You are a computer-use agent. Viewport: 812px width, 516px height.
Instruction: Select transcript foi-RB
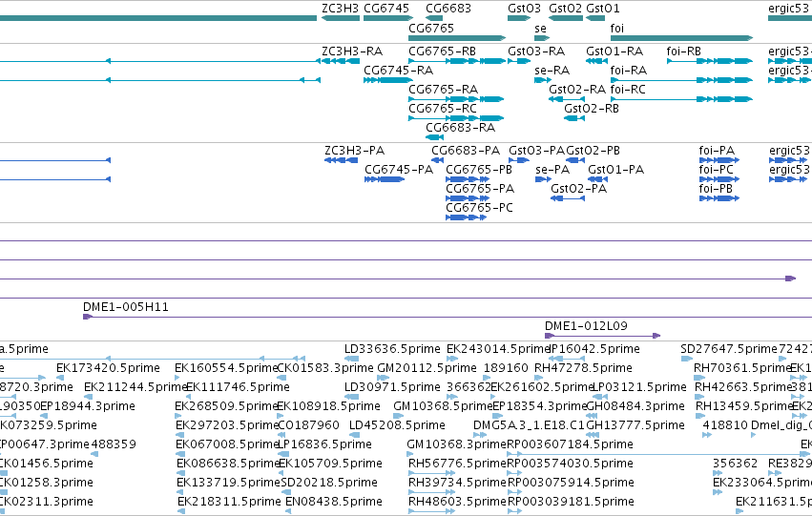(x=683, y=52)
